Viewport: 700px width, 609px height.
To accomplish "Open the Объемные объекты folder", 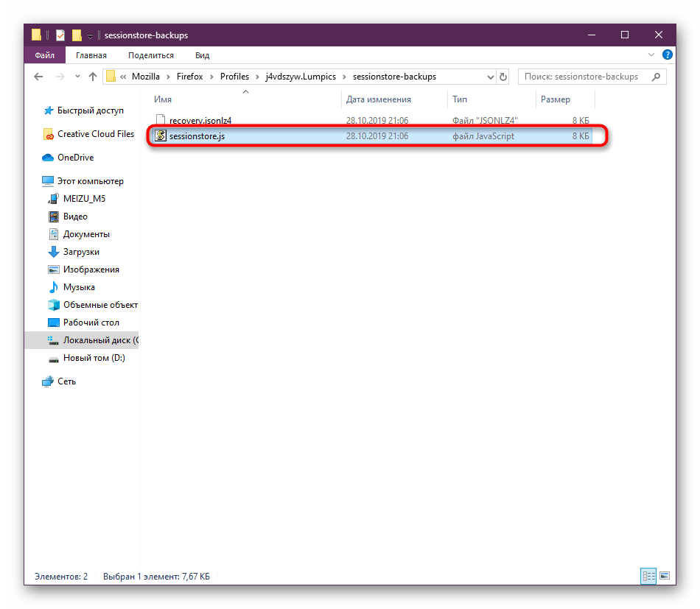I will click(100, 305).
